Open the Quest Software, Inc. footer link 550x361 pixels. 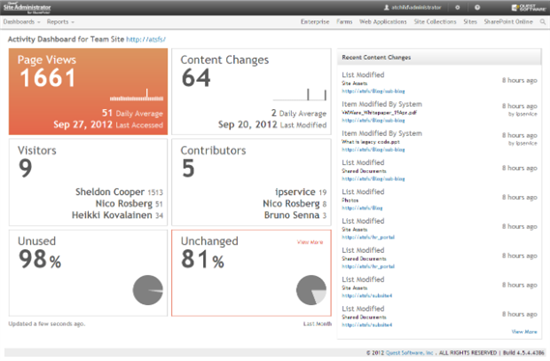click(409, 353)
